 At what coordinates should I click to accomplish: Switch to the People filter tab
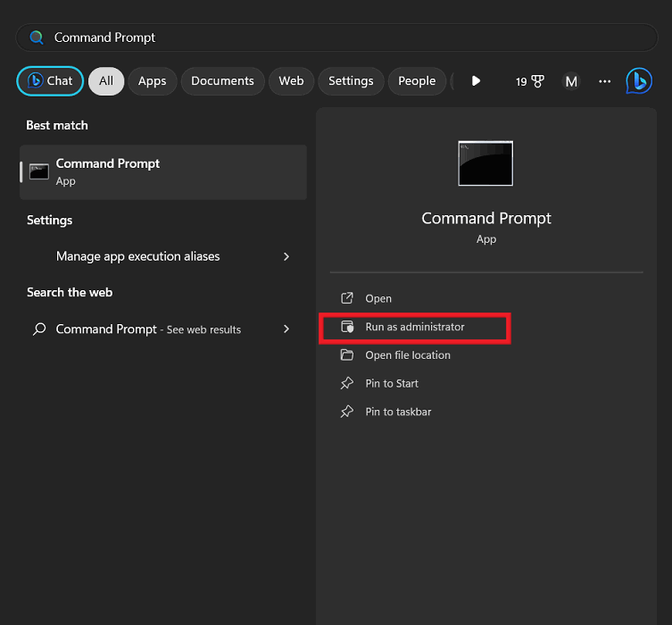[x=417, y=81]
